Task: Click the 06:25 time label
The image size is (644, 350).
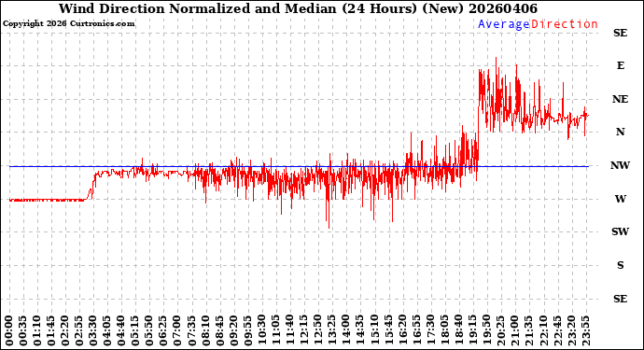Action: tap(163, 330)
